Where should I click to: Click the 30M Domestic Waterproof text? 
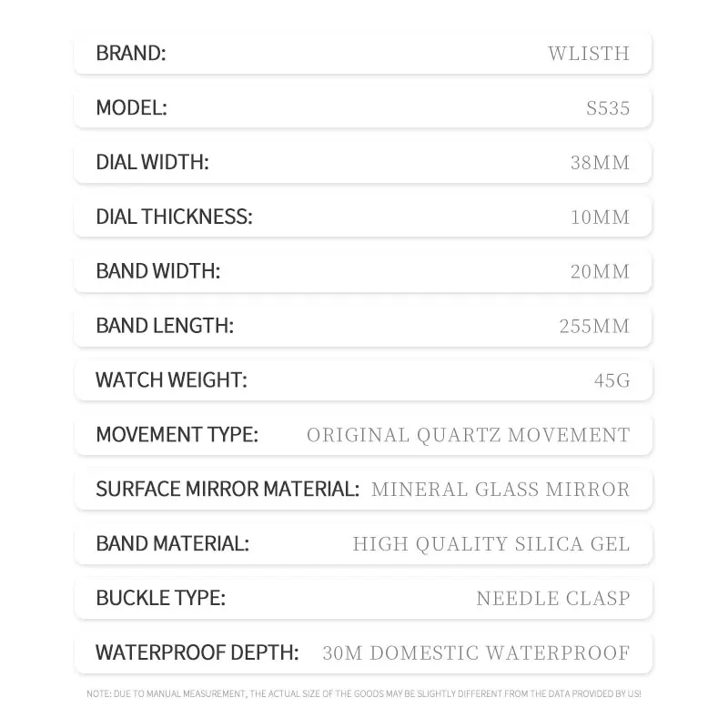(x=476, y=652)
